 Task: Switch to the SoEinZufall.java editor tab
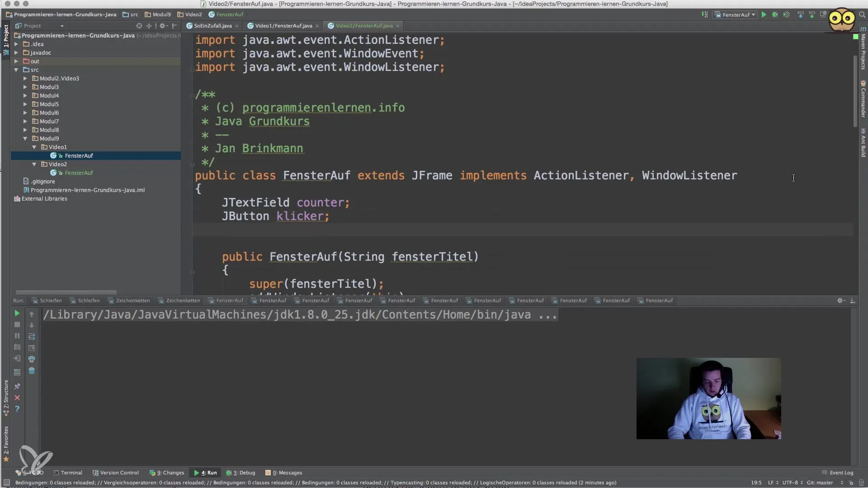212,26
